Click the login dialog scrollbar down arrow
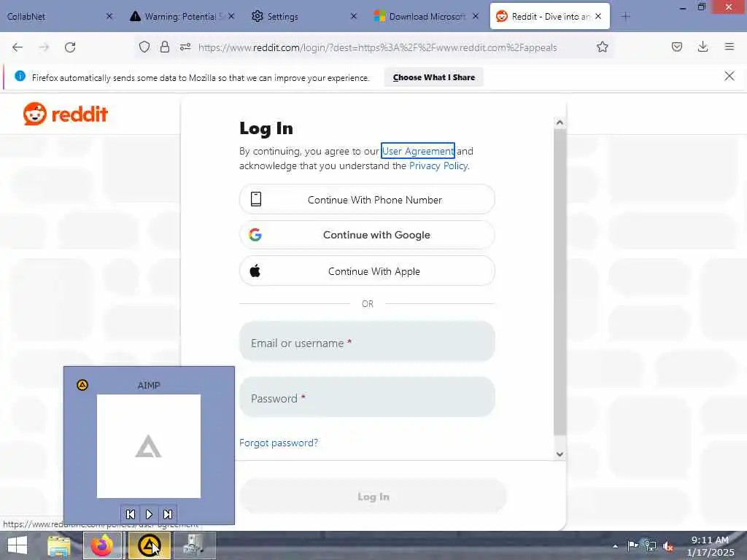The image size is (747, 560). 560,454
